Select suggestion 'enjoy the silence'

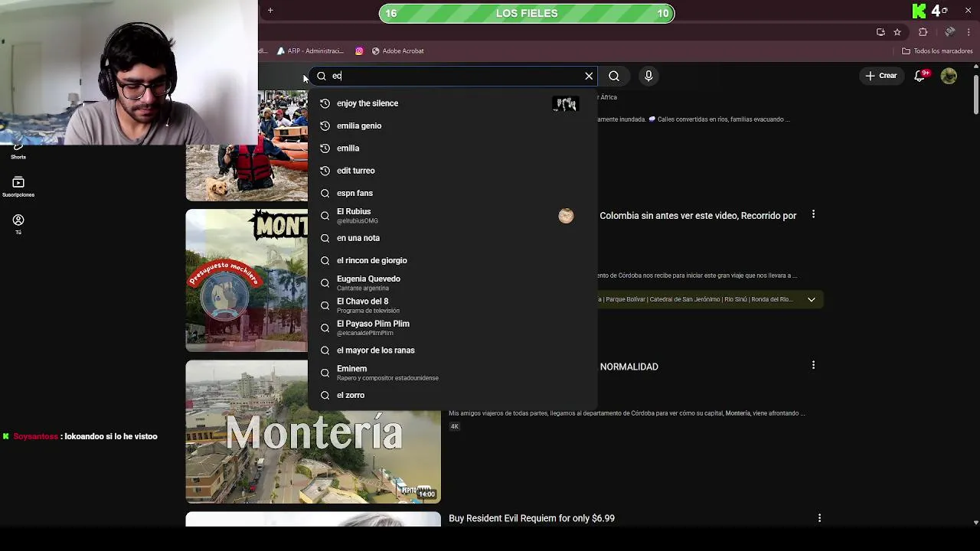click(452, 103)
